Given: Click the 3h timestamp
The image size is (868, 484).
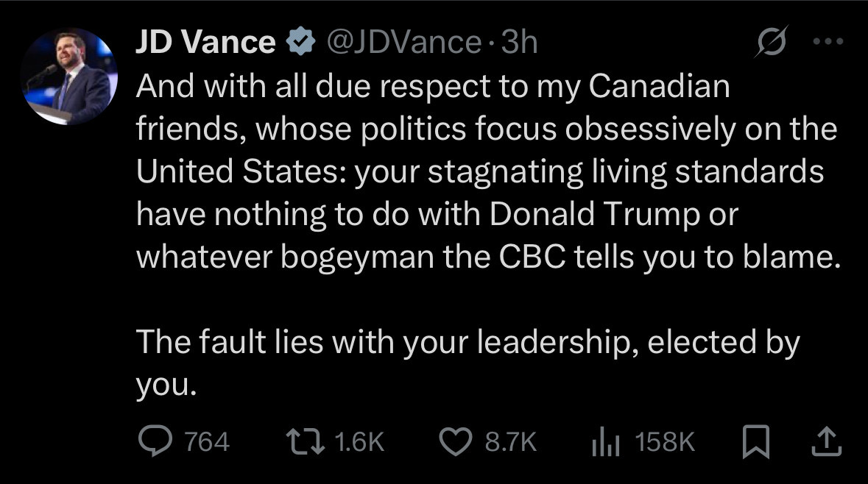Looking at the screenshot, I should tap(519, 43).
